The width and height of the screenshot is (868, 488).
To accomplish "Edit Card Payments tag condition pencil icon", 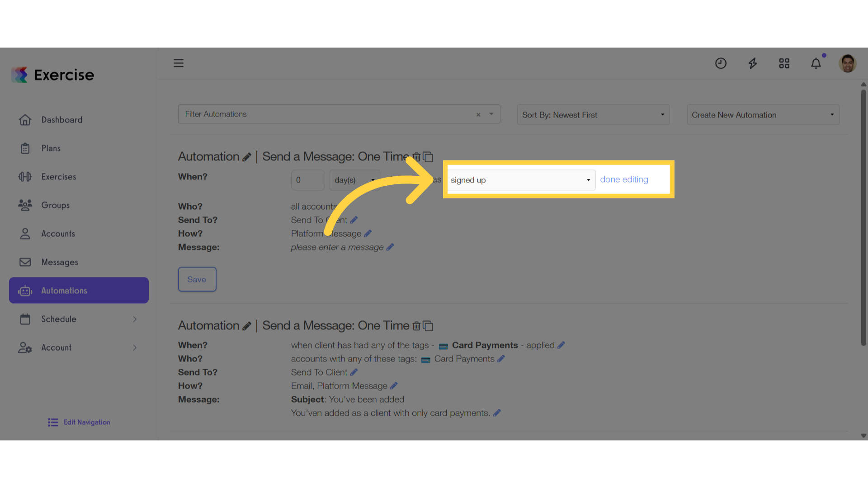I will (561, 345).
